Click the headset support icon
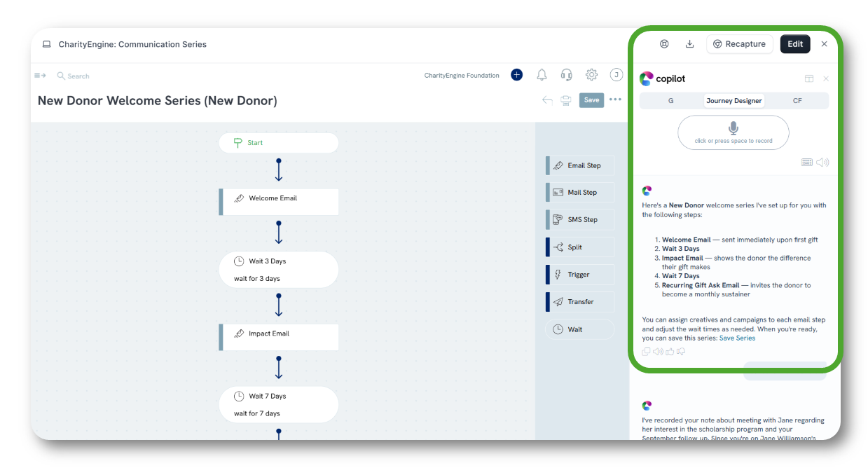This screenshot has height=468, width=868. click(566, 75)
